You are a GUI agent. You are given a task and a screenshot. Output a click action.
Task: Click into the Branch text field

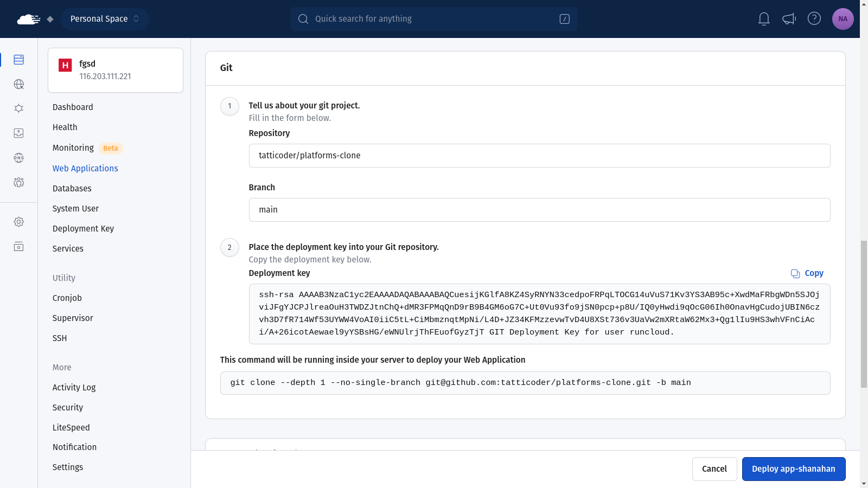tap(539, 210)
